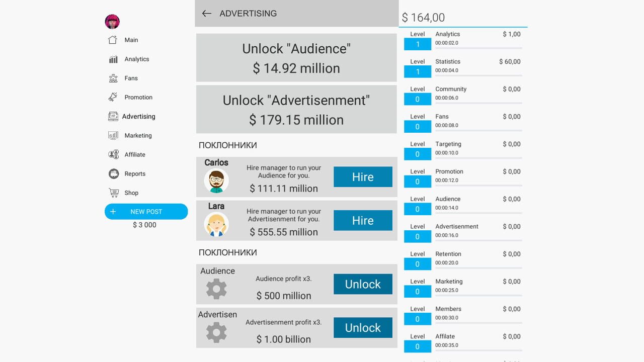This screenshot has width=644, height=362.
Task: Unlock "Audience" for $14.92 million
Action: (296, 57)
